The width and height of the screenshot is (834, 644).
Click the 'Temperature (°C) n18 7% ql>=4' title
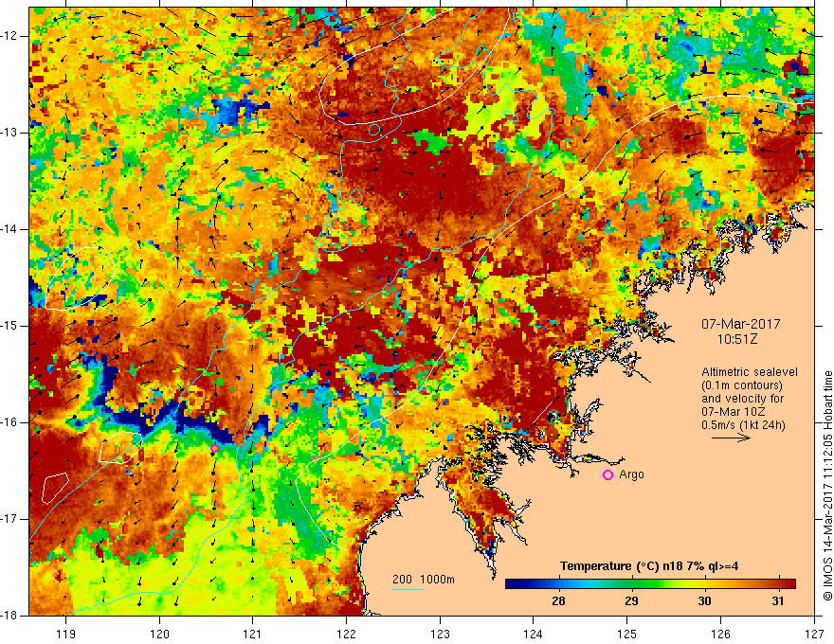(x=649, y=566)
